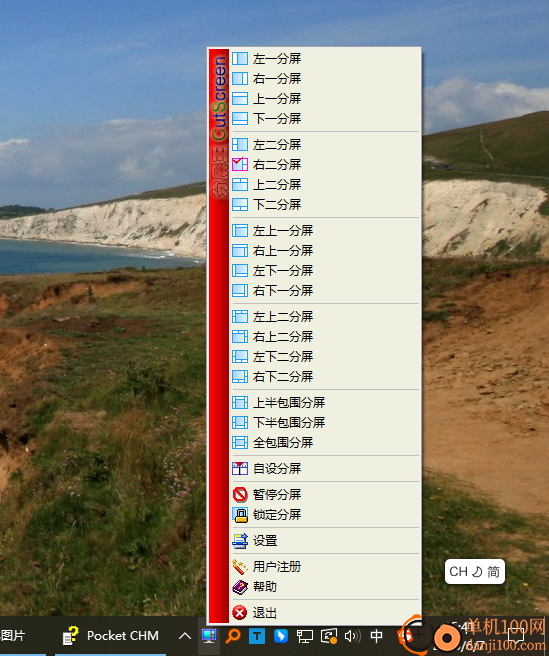Expand hidden tray icons chevron
Screen dimensions: 549x656
click(x=185, y=636)
